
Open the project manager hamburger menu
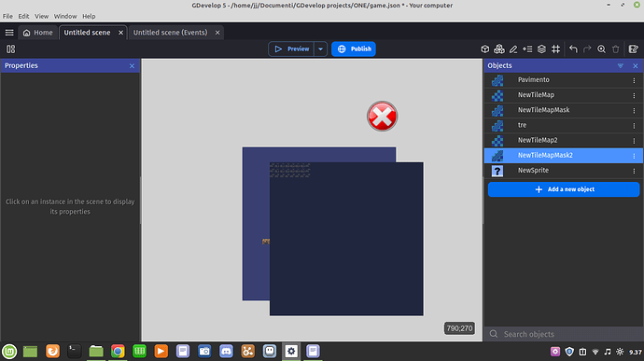click(x=9, y=33)
